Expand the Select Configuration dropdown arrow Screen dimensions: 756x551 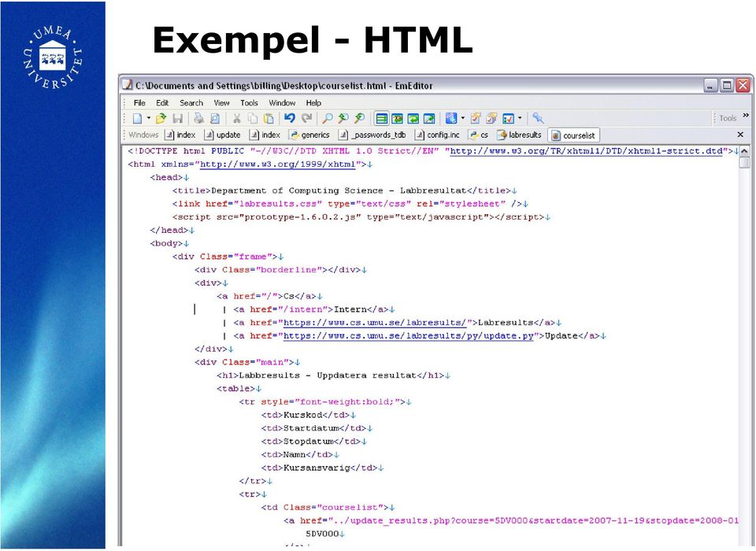pos(463,118)
